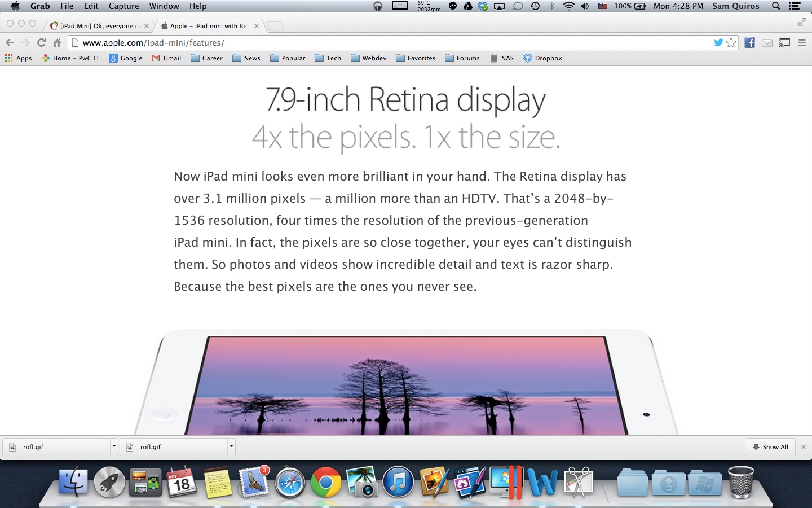Open a new tab with the new-tab button
The height and width of the screenshot is (508, 812).
pos(275,26)
